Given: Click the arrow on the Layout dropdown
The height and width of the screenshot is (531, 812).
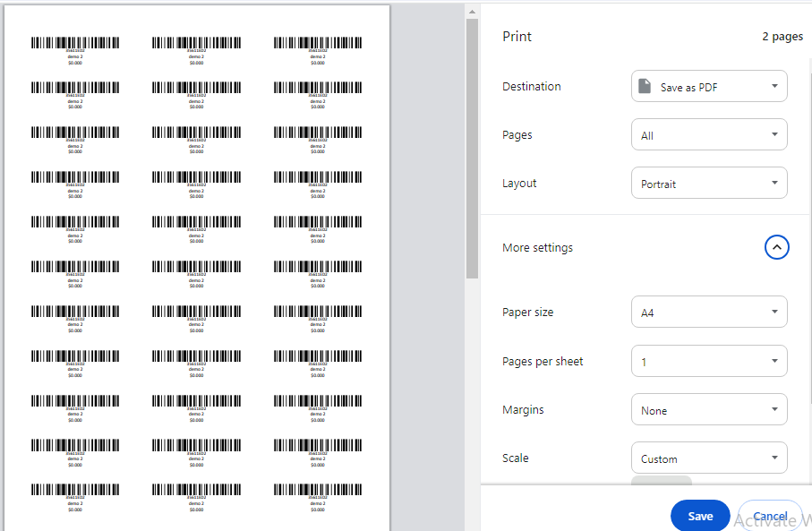Looking at the screenshot, I should point(774,184).
